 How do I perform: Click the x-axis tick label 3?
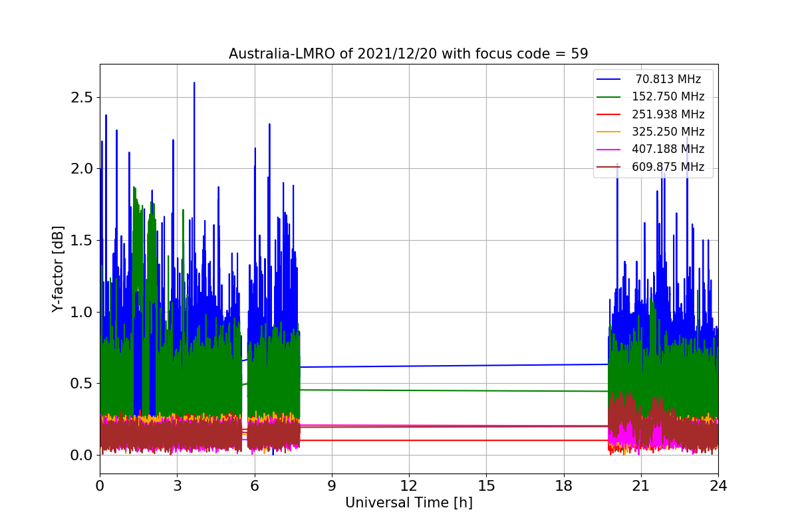click(177, 486)
